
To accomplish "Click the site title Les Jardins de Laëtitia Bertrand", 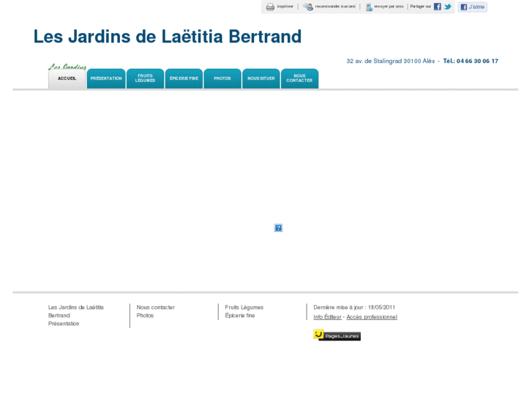I will point(168,37).
